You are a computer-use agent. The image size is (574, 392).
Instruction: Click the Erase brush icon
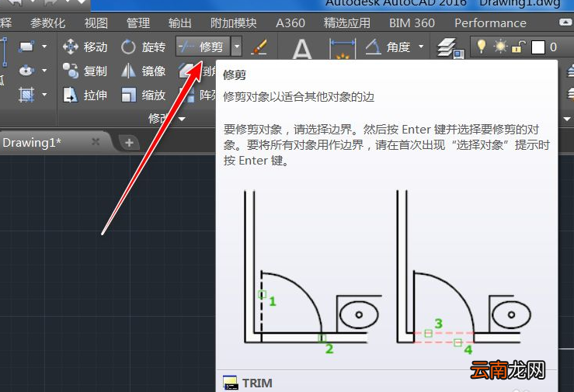(259, 47)
